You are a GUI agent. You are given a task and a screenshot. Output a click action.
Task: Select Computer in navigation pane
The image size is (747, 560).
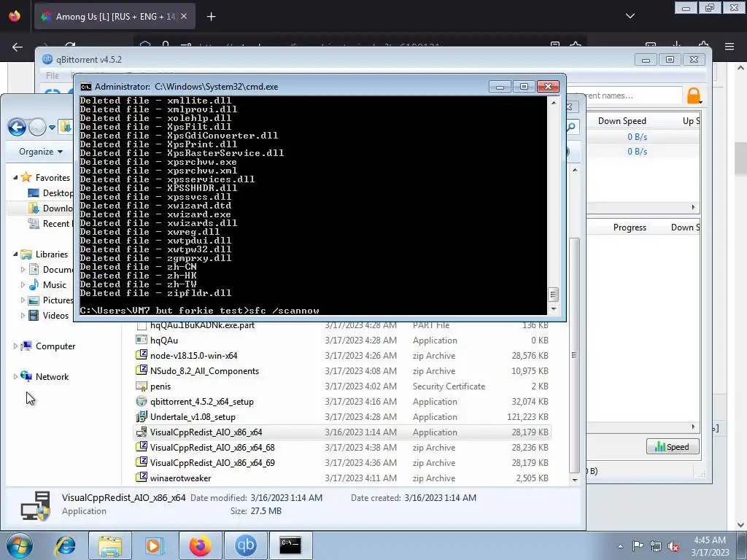48,346
